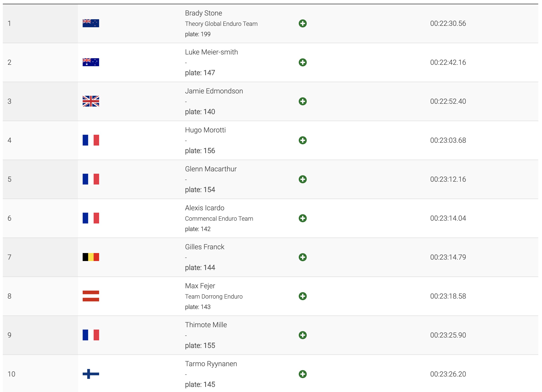Click the Austrian flag for Max Fejer
The image size is (542, 392).
click(91, 296)
